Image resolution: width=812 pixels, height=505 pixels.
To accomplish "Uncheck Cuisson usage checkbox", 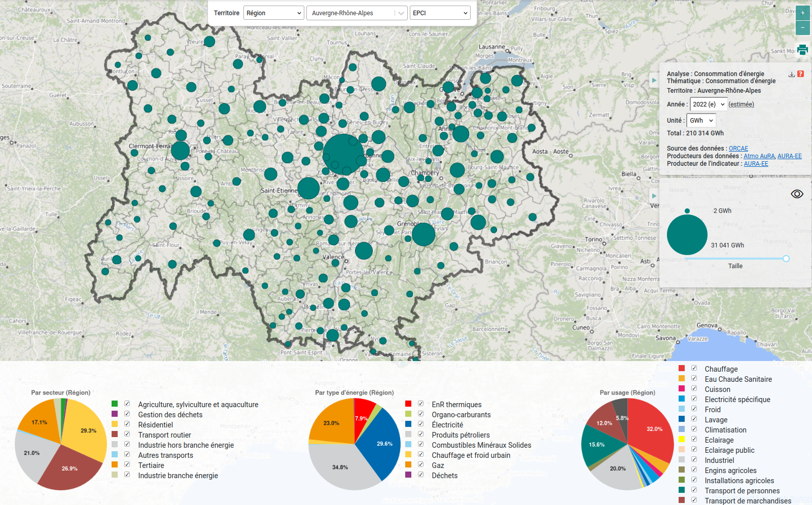I will [x=694, y=388].
